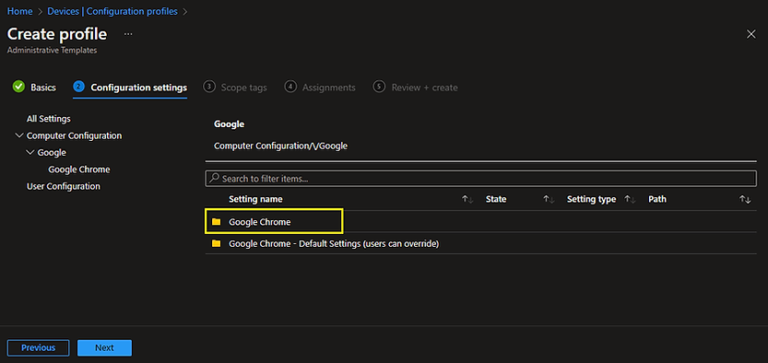The height and width of the screenshot is (363, 768).
Task: Select All Settings in the tree
Action: (x=48, y=119)
